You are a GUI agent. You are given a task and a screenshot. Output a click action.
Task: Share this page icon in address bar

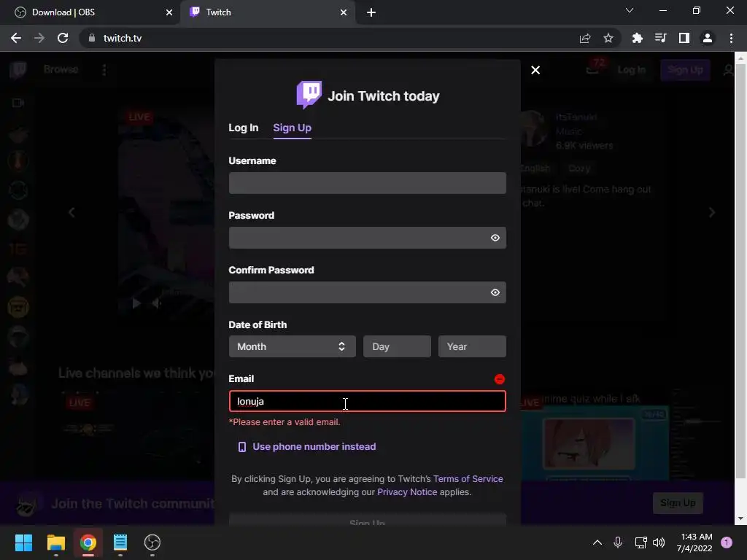[585, 38]
